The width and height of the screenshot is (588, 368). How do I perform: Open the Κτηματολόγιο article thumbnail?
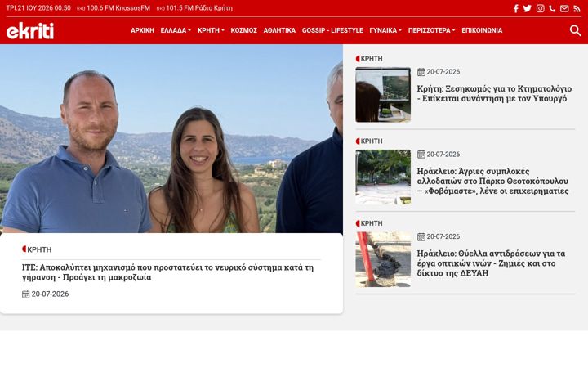pos(383,95)
